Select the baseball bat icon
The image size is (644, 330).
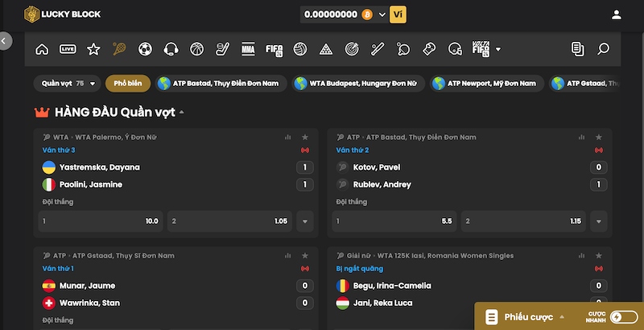point(378,49)
